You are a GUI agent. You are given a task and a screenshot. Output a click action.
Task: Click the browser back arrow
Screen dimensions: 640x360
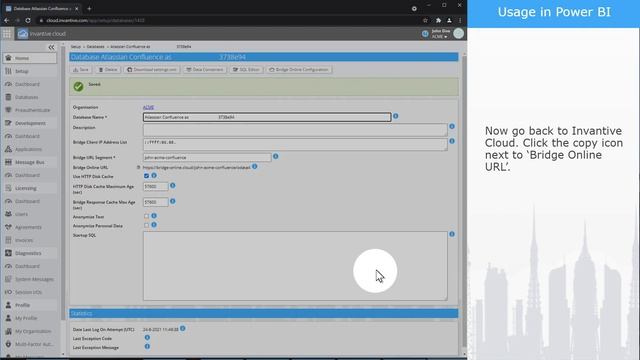(7, 20)
